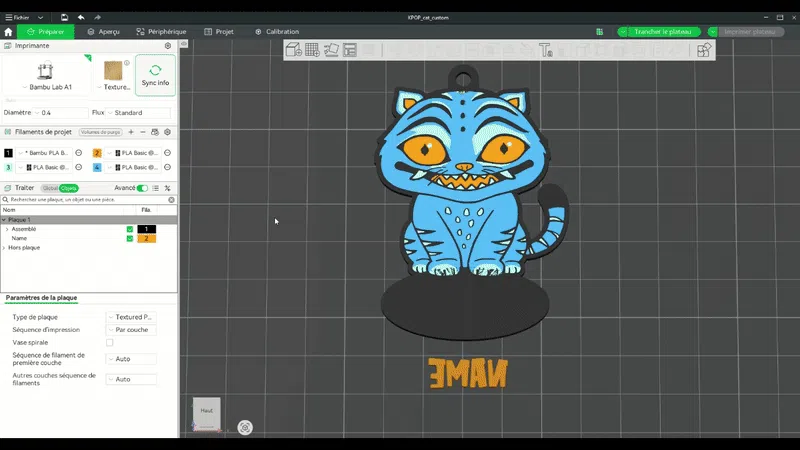
Task: Click the Arrange all objects icon
Action: (350, 50)
